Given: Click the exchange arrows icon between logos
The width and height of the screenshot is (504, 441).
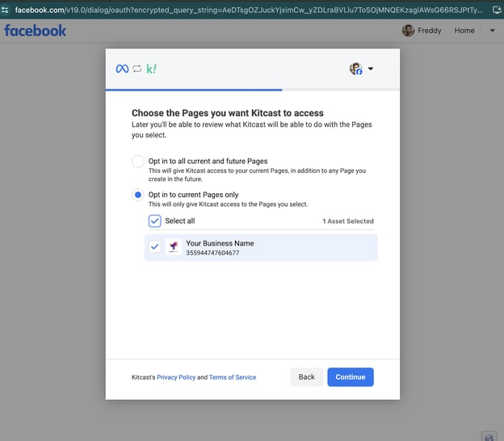Looking at the screenshot, I should coord(137,69).
